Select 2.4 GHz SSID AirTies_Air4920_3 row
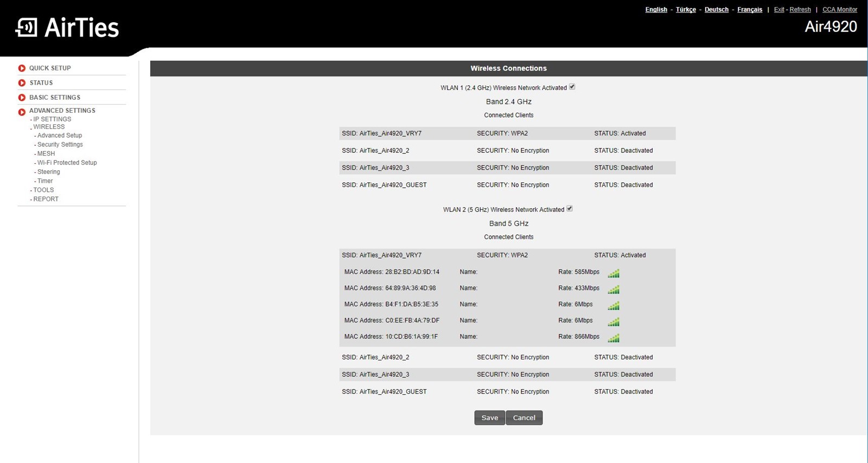 (x=507, y=168)
